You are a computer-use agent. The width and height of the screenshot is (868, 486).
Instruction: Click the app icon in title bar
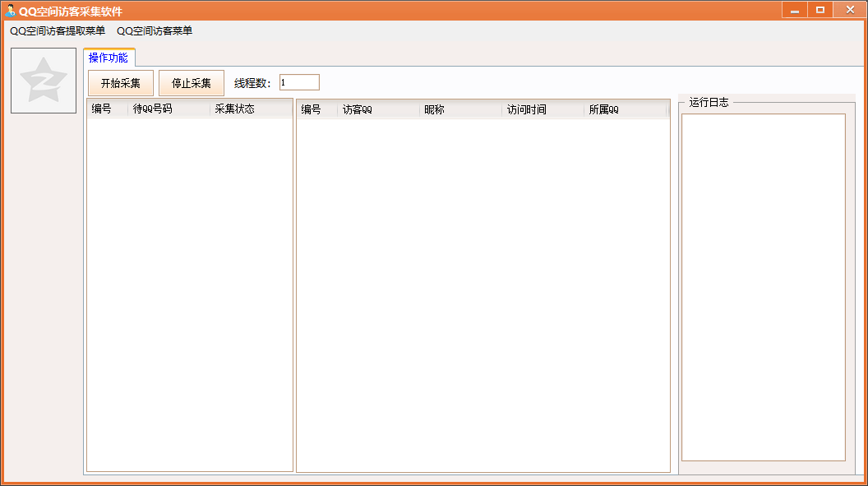tap(10, 11)
